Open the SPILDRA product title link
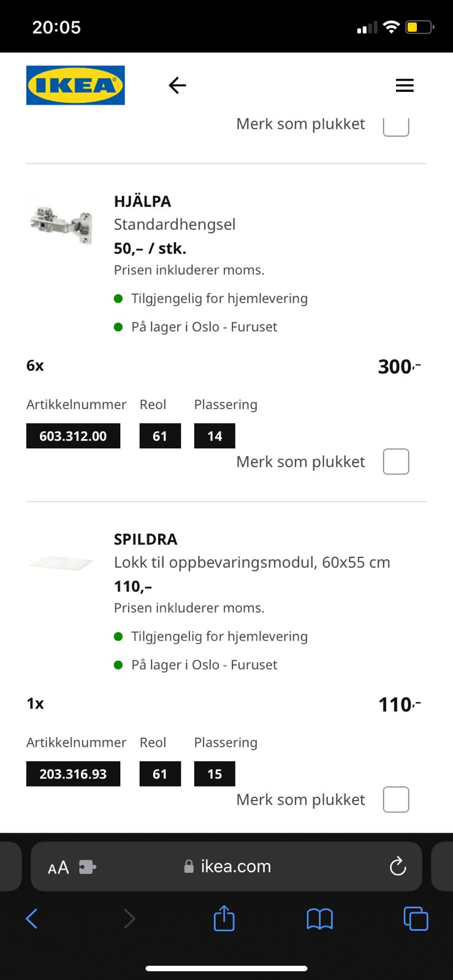Screen dimensions: 453x980 coord(146,539)
